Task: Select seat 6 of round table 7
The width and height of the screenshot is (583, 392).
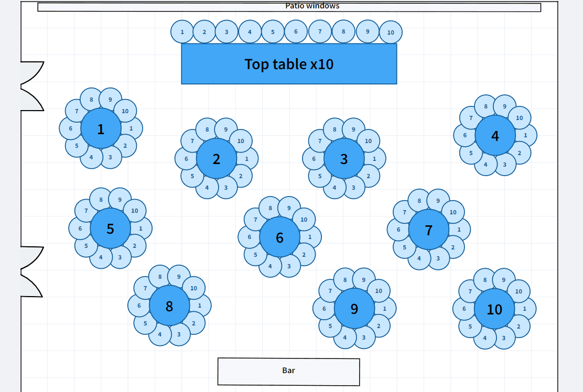Action: pos(398,230)
